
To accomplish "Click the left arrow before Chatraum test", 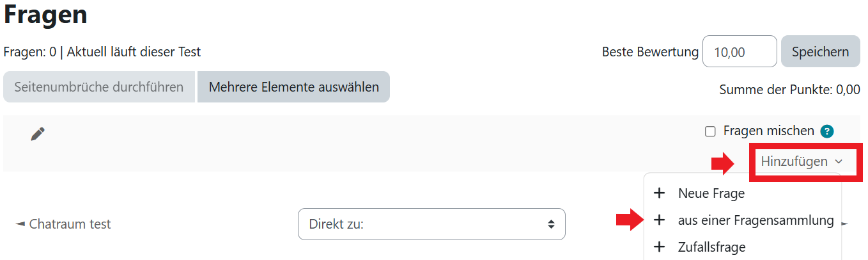I will (20, 224).
